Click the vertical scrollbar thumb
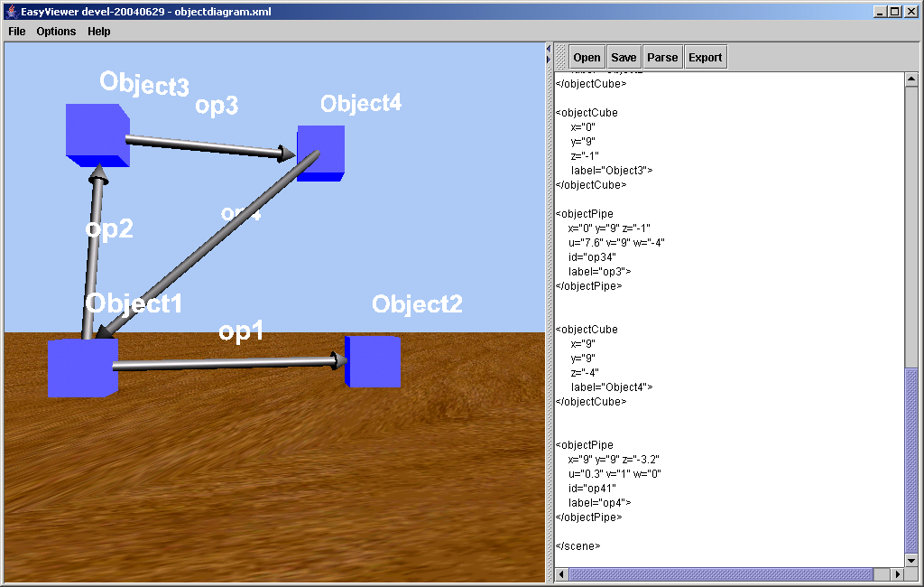924x587 pixels. (x=911, y=461)
